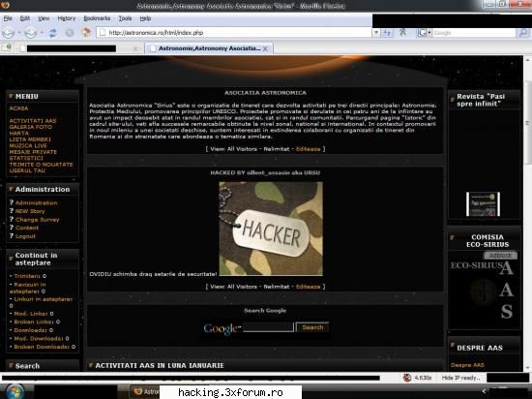This screenshot has height=399, width=532.
Task: Click the Revista Pasi spre infinit thumbnail
Action: tap(483, 204)
